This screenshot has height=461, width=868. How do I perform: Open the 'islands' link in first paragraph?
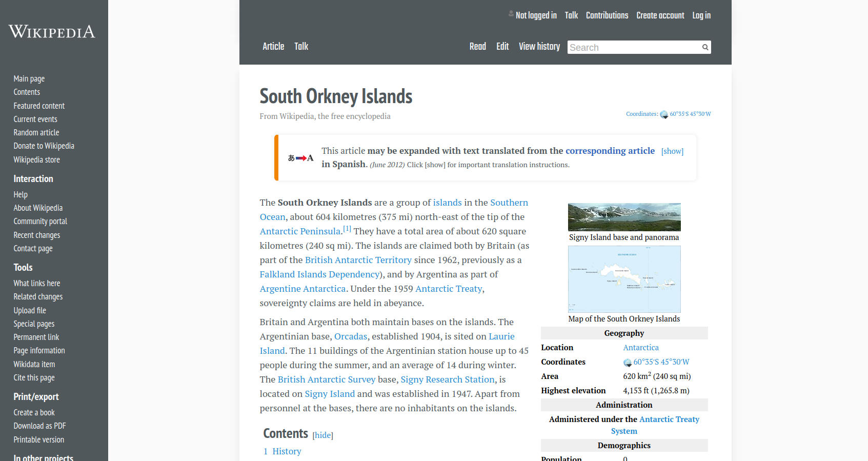pyautogui.click(x=448, y=203)
